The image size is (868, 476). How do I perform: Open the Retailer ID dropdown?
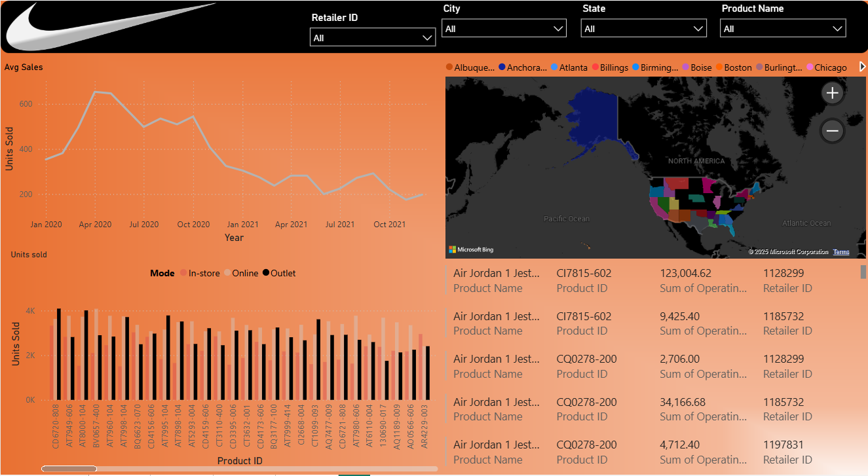426,37
